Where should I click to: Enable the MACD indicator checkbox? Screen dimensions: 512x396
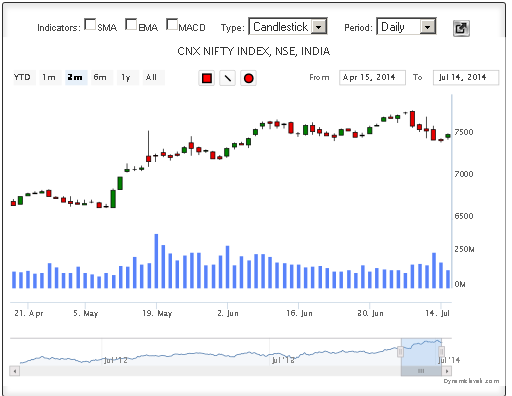coord(172,24)
